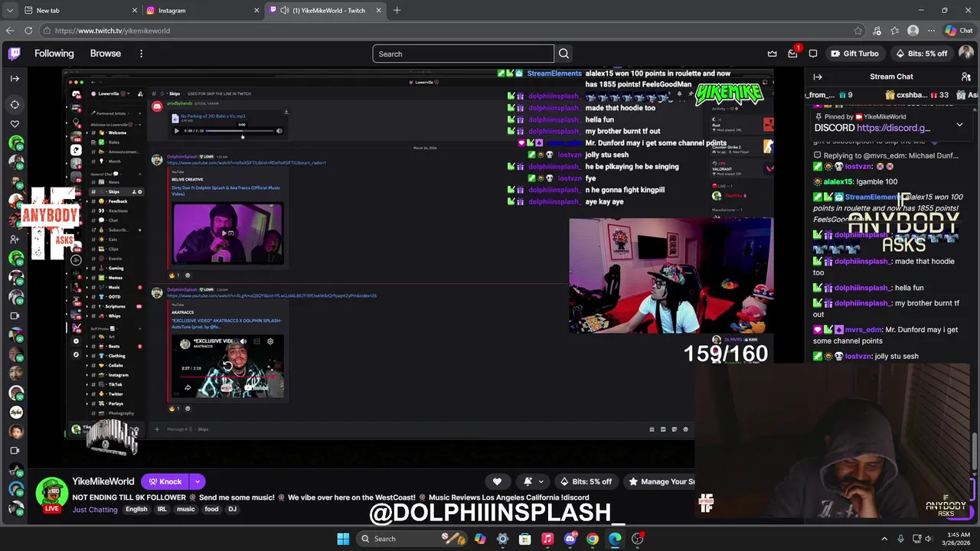Image resolution: width=980 pixels, height=551 pixels.
Task: Open Copilot Chat in Edge toolbar
Action: pyautogui.click(x=959, y=31)
